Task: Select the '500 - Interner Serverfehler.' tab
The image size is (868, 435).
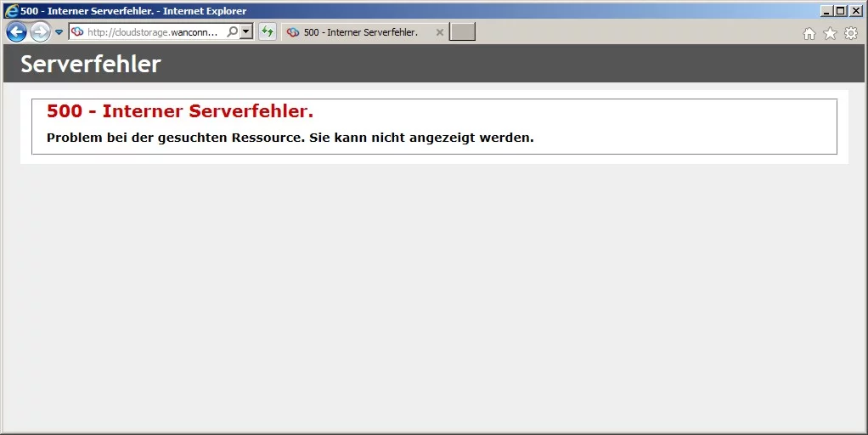Action: point(365,32)
